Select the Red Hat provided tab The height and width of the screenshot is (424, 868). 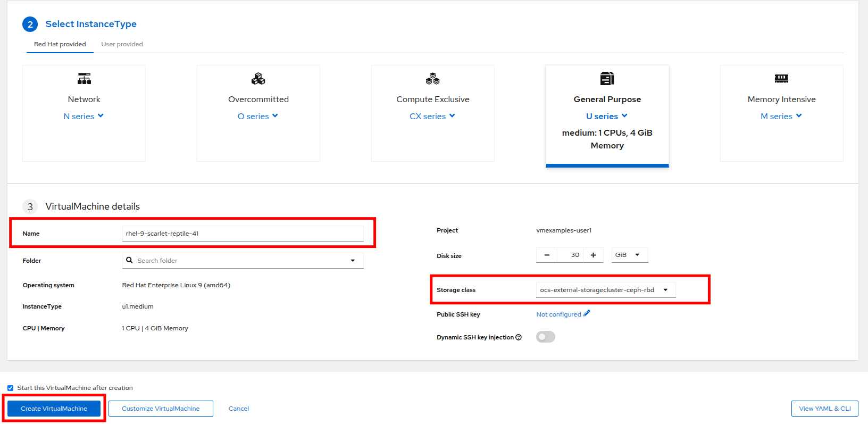60,44
